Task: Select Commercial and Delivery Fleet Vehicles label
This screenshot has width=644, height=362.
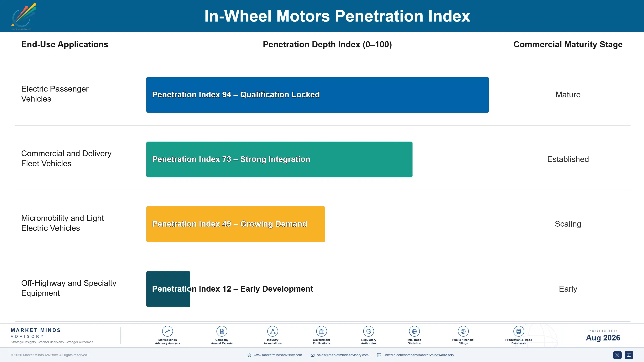Action: click(x=66, y=158)
